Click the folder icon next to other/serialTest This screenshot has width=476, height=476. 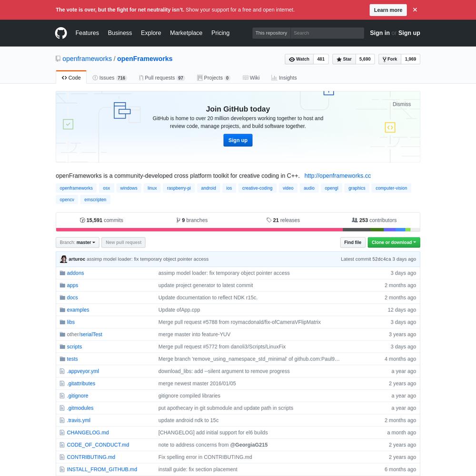pyautogui.click(x=62, y=334)
